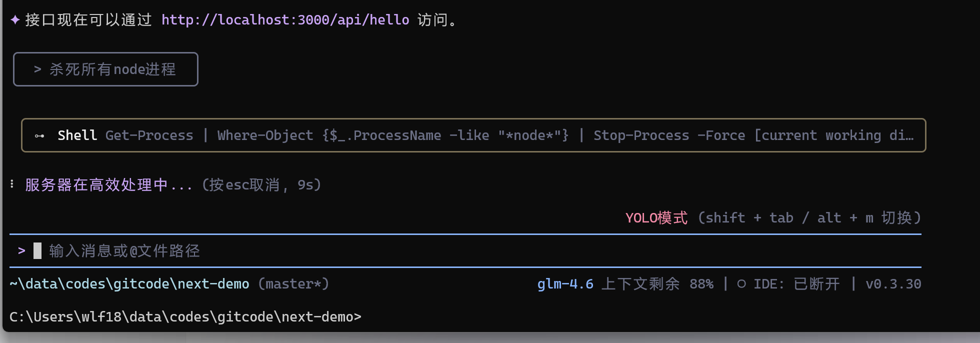Click the 杀死所有node进程 message box
The image size is (980, 343).
tap(105, 69)
